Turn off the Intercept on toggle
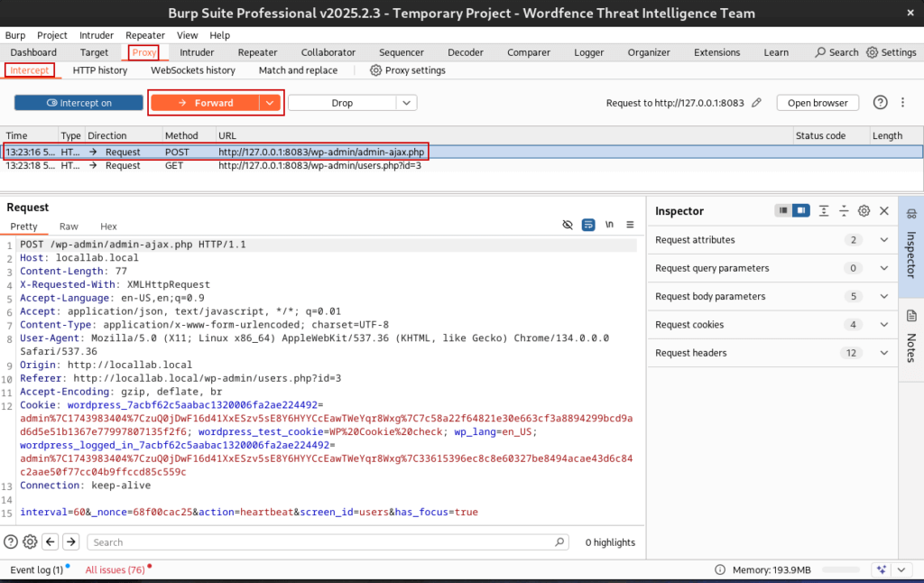The height and width of the screenshot is (583, 924). (x=78, y=102)
